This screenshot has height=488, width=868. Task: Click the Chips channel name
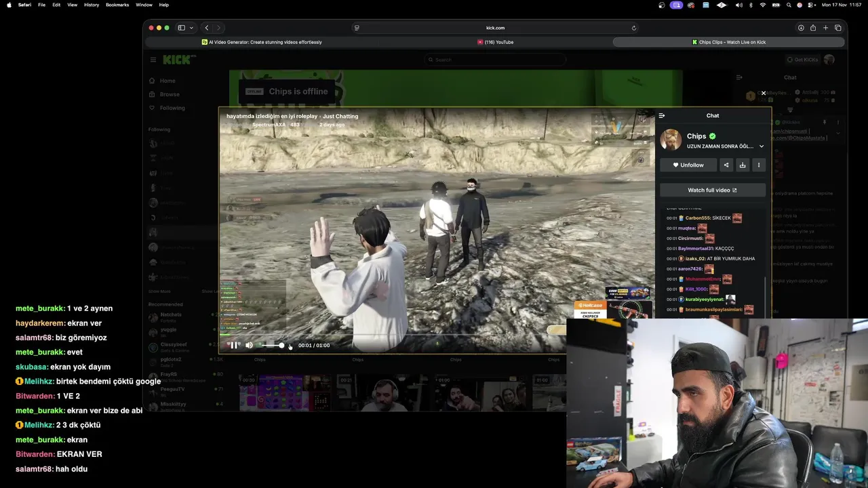point(696,136)
